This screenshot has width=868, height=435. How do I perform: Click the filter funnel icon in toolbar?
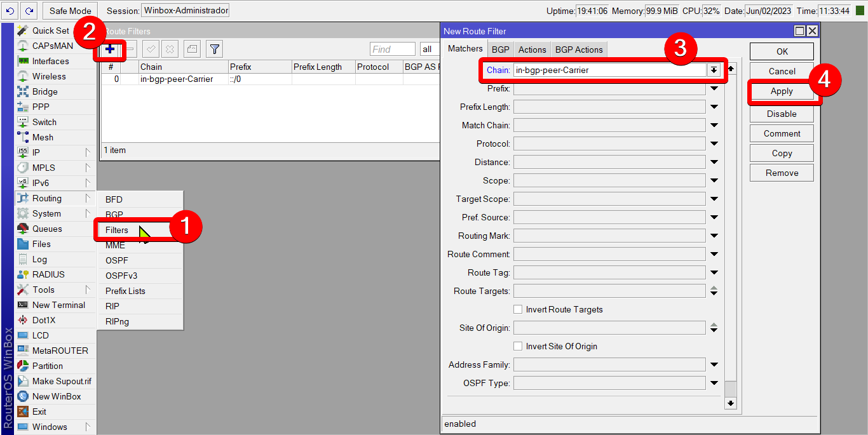pyautogui.click(x=215, y=49)
